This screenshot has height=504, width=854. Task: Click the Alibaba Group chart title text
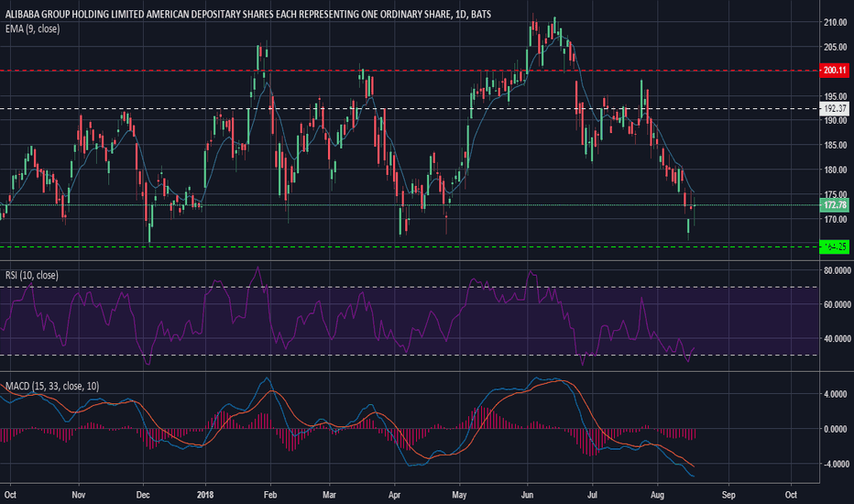(x=247, y=14)
